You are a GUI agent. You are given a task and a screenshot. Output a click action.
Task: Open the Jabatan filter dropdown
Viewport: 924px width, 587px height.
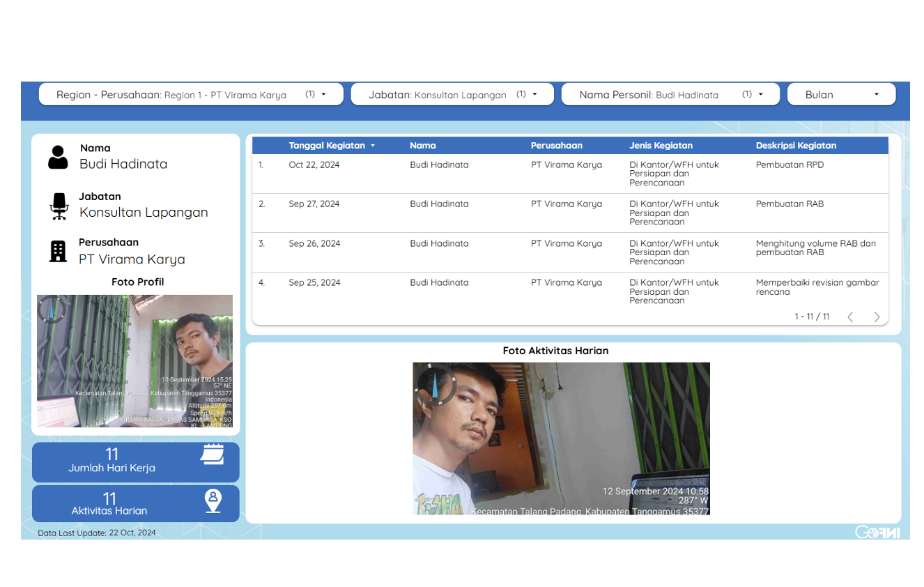pos(452,95)
